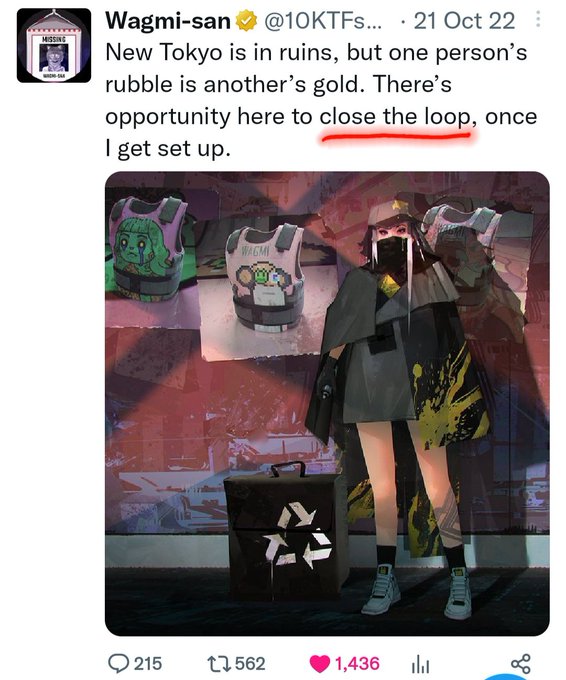
Task: Share the tweet via share icon
Action: point(520,664)
